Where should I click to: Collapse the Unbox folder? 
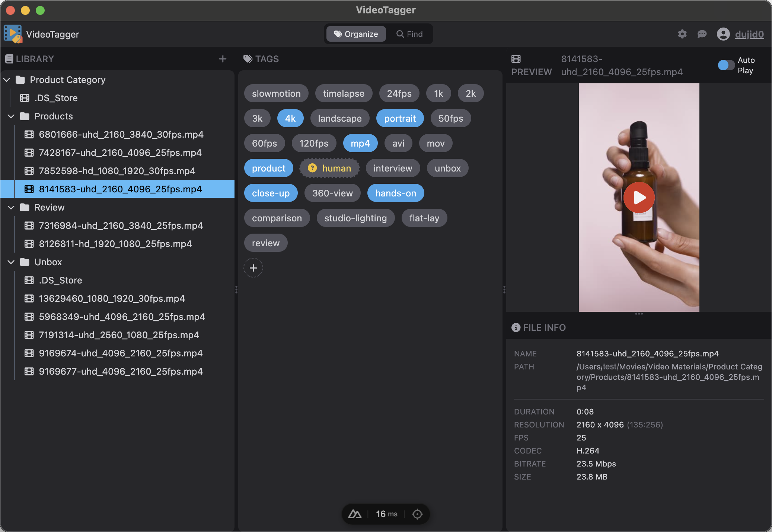(11, 262)
